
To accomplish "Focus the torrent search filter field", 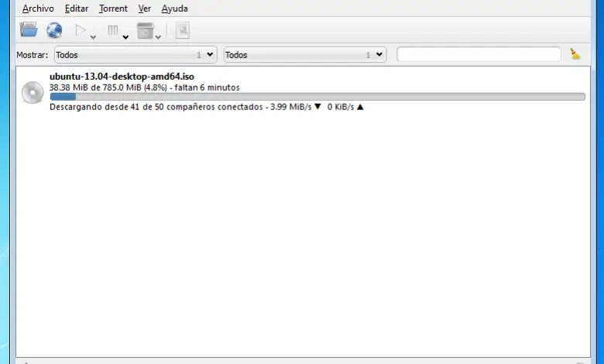I will coord(479,54).
